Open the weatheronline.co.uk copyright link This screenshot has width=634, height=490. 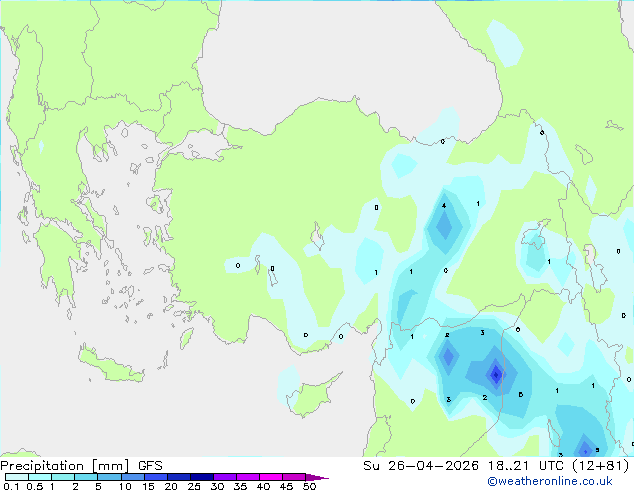pos(549,481)
